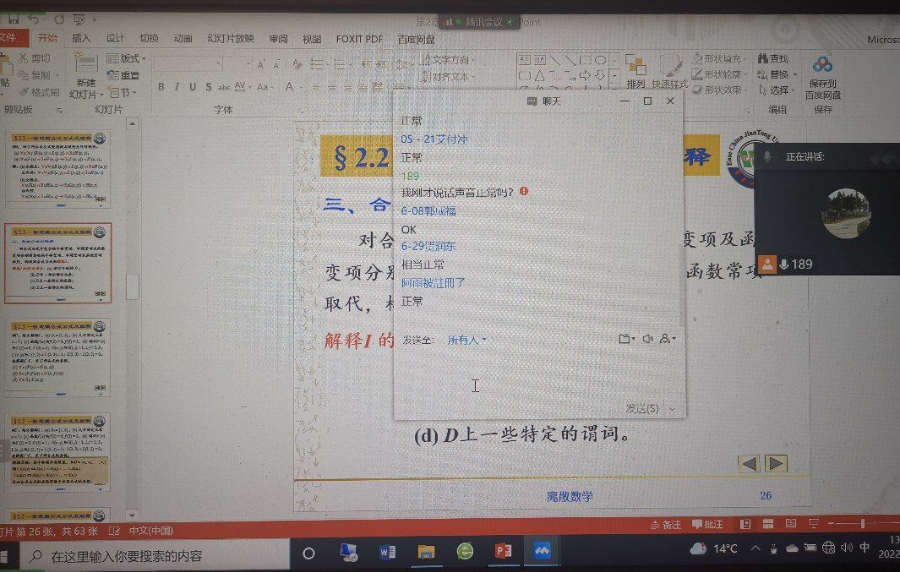Click the Format Painter (格式刷) icon
Viewport: 900px width, 572px height.
(24, 91)
